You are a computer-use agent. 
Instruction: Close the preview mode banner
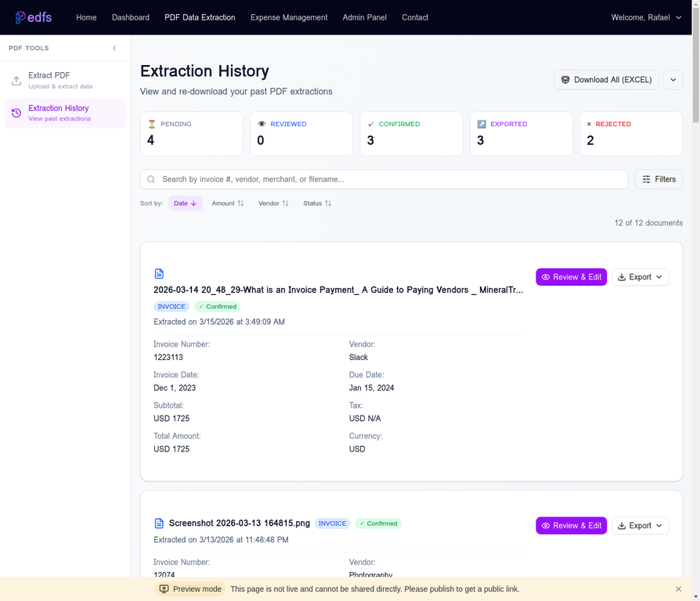pos(678,589)
